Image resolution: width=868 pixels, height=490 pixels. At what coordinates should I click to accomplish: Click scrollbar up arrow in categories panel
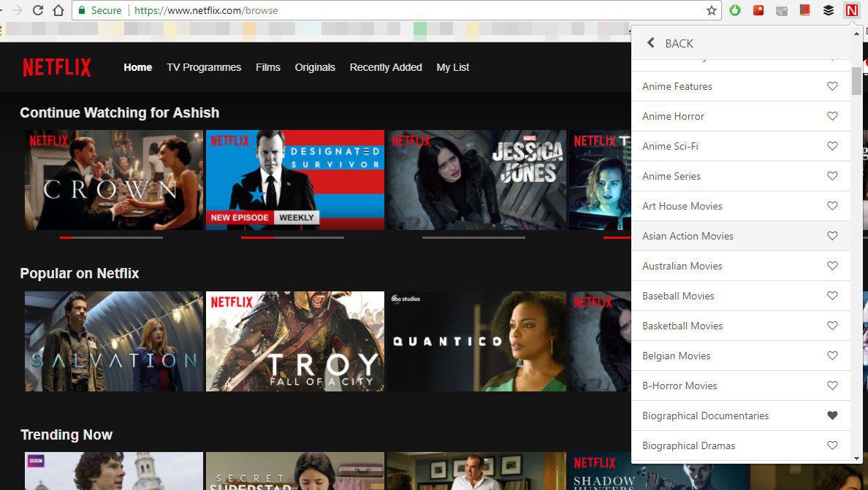(856, 33)
